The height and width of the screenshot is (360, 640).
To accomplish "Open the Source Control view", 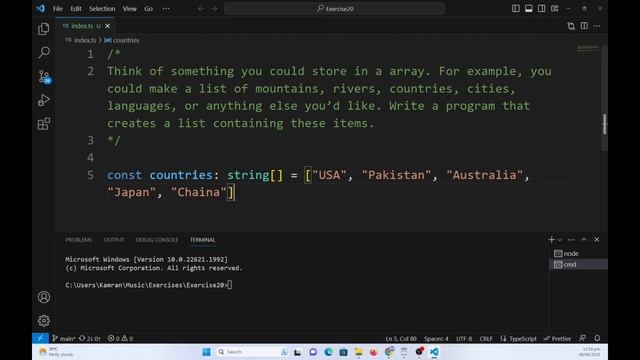I will [x=44, y=76].
